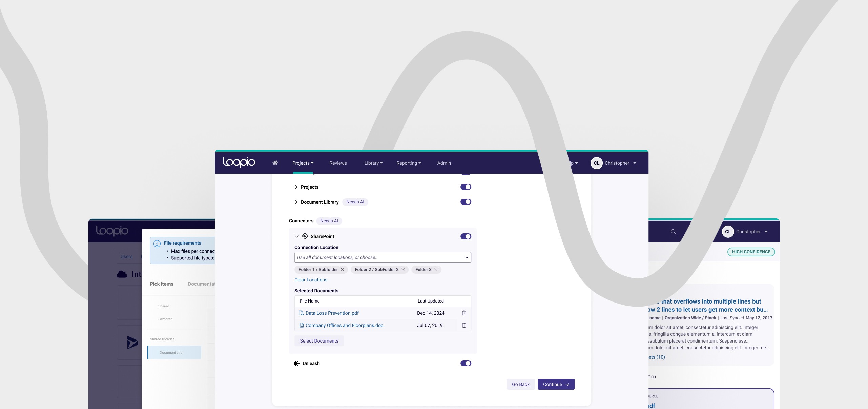868x409 pixels.
Task: Click the Continue button
Action: [x=556, y=384]
